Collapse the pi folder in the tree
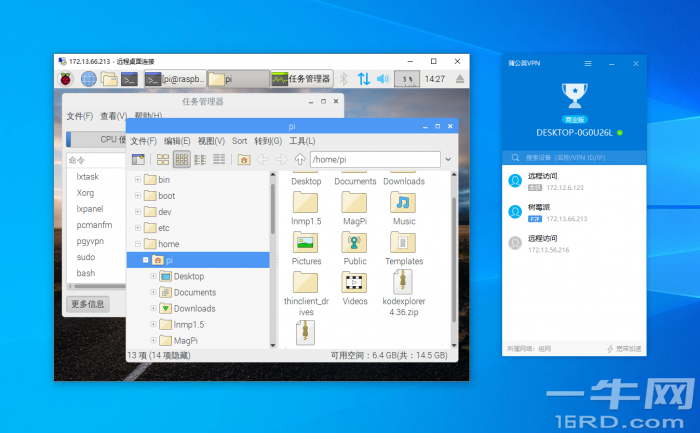Image resolution: width=700 pixels, height=433 pixels. (x=146, y=260)
